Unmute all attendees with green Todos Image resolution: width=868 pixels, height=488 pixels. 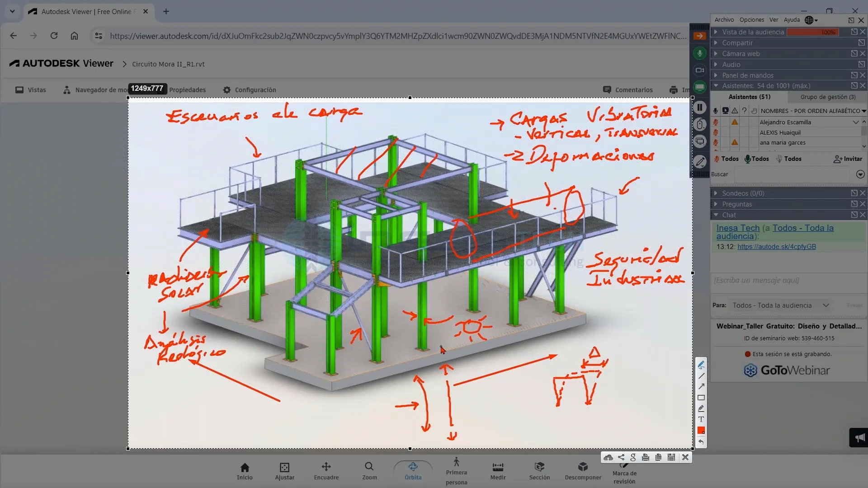(757, 159)
